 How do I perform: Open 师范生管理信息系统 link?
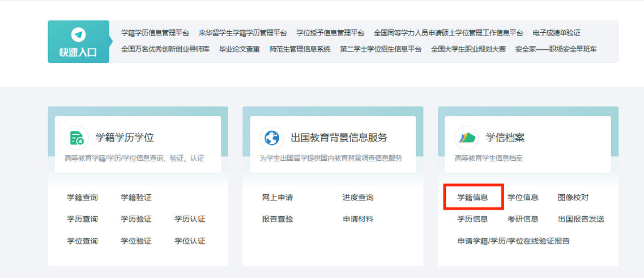300,49
